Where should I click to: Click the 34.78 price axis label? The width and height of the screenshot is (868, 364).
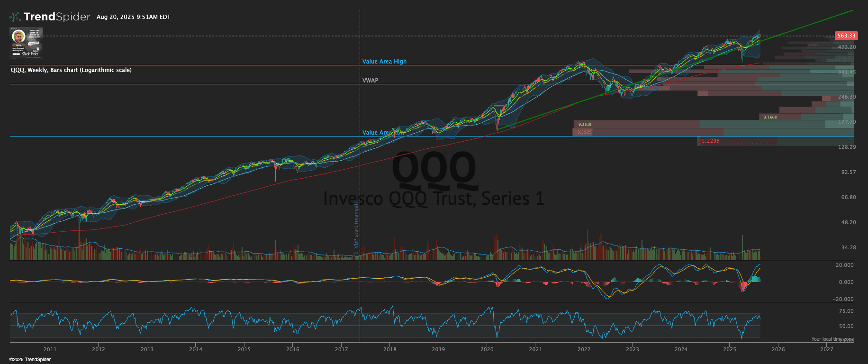pos(849,247)
